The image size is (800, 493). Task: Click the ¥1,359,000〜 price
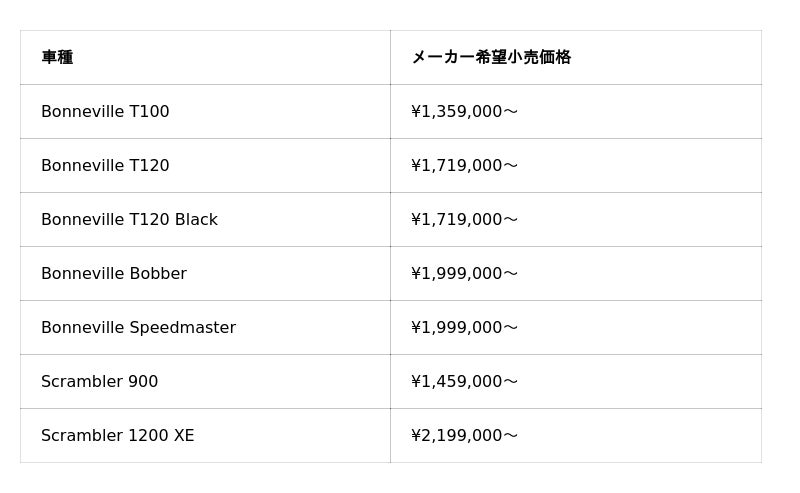(464, 112)
